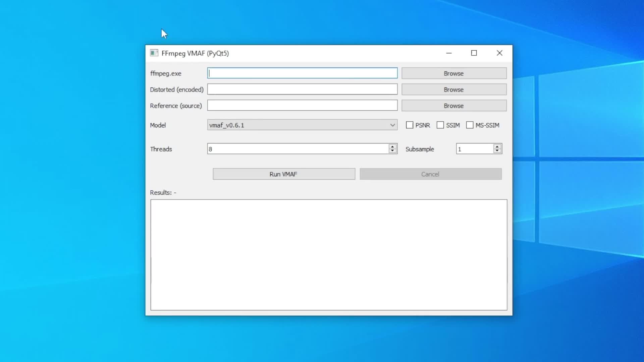Minimize the FFmpeg VMAF window
Image resolution: width=644 pixels, height=362 pixels.
click(x=449, y=53)
